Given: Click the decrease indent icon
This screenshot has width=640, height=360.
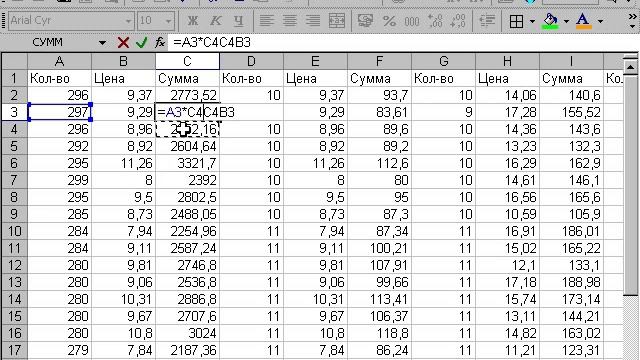Looking at the screenshot, I should pos(487,20).
